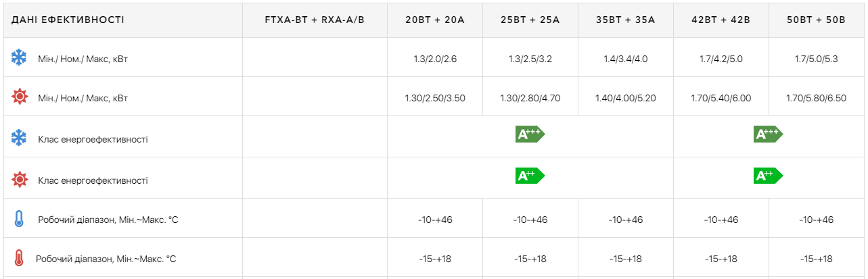Click the A+++ badge under 25BT + 25A
868x279 pixels.
(x=530, y=134)
